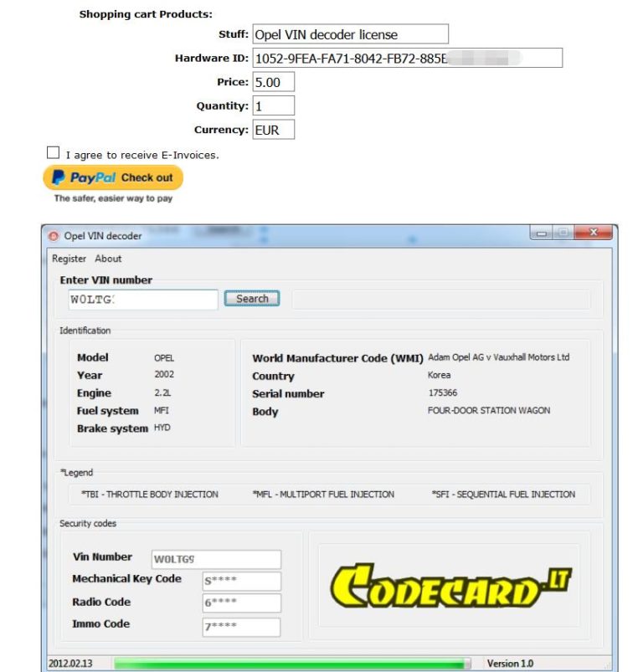Select the Mechanical Key Code field

click(242, 581)
